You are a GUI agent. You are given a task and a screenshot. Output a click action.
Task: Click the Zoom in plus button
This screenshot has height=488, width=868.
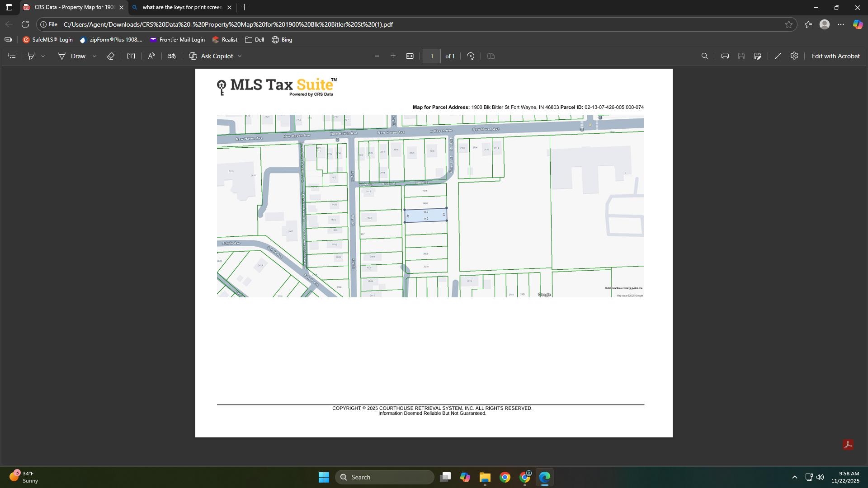coord(393,56)
